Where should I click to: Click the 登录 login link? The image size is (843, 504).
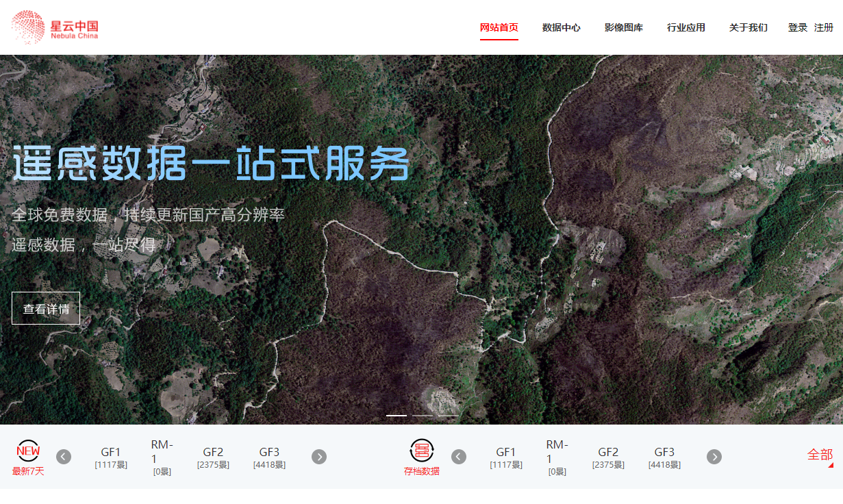[797, 28]
